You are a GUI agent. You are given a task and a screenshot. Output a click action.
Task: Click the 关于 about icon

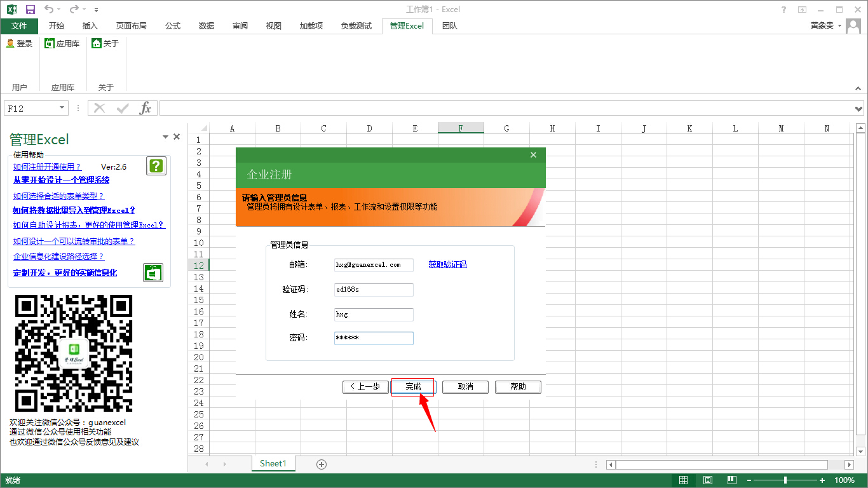coord(97,43)
